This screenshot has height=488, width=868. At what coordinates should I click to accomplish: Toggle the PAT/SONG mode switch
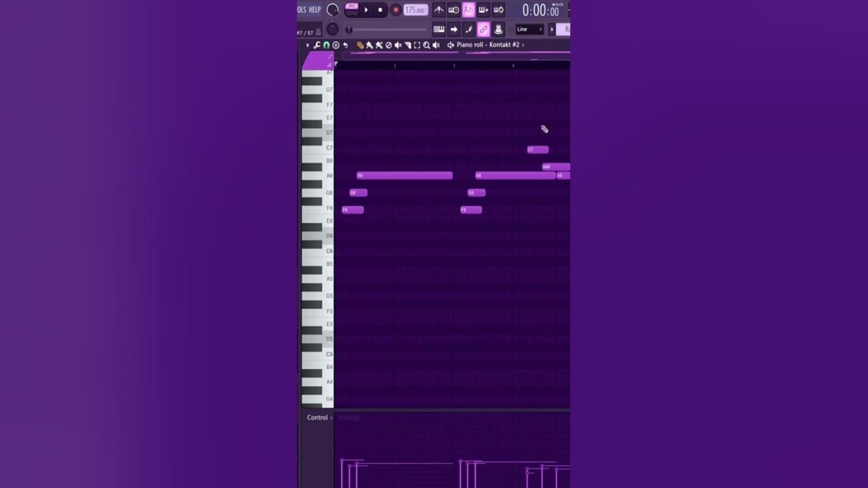pos(352,9)
